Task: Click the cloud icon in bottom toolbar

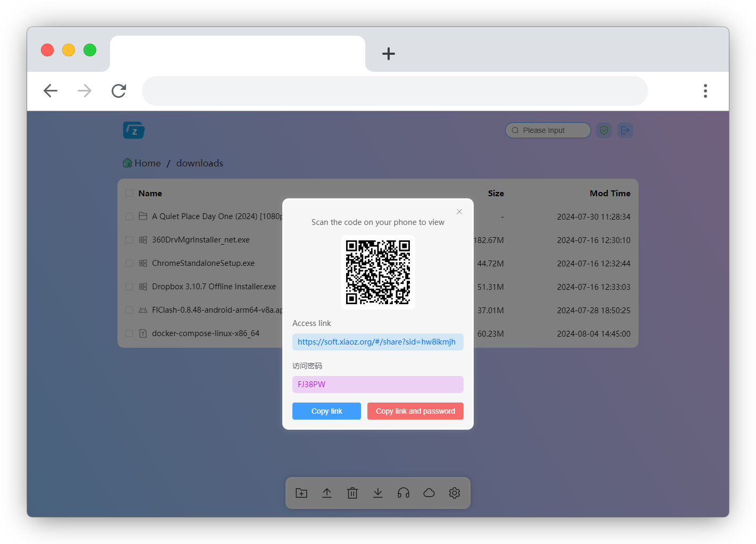Action: (x=429, y=493)
